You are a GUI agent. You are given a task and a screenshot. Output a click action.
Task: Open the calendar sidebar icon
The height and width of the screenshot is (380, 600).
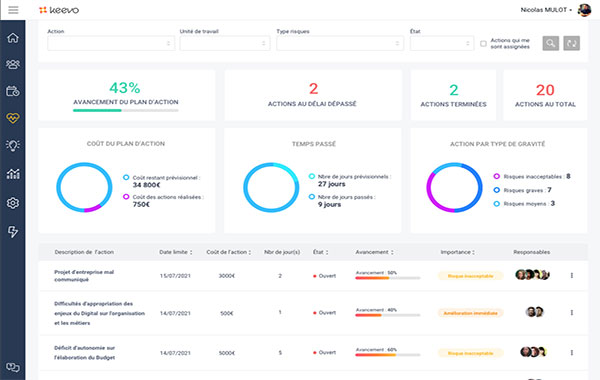point(13,91)
